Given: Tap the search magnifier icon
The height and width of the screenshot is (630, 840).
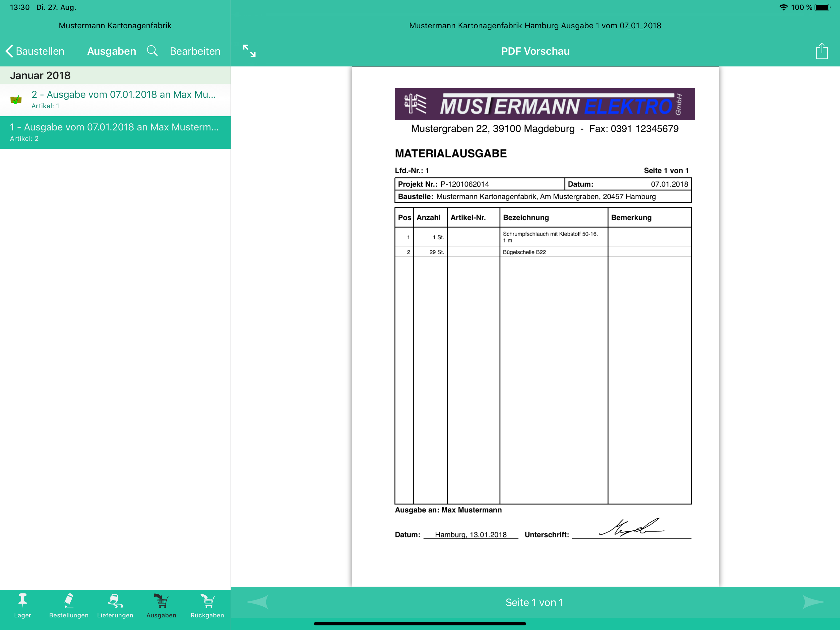Looking at the screenshot, I should point(152,50).
